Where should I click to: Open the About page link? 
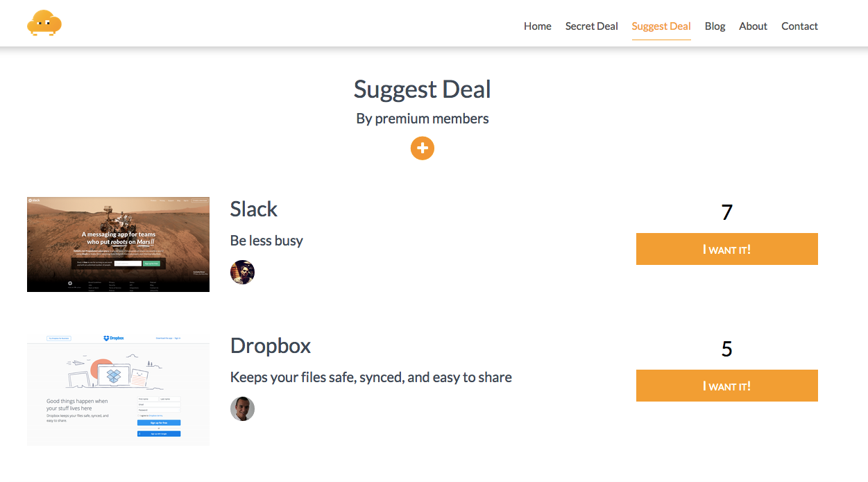(x=753, y=26)
